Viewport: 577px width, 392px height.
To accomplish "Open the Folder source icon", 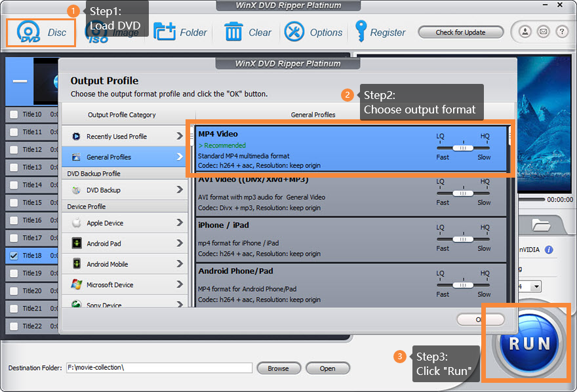I will pyautogui.click(x=165, y=31).
